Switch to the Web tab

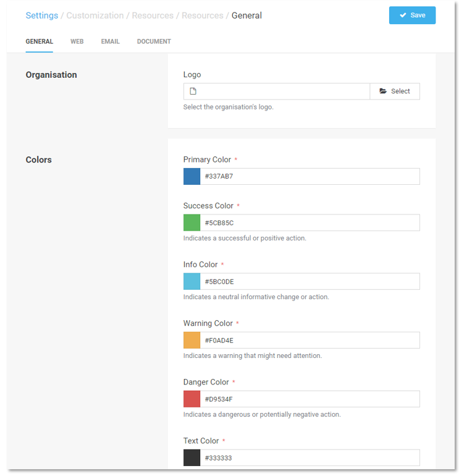(77, 41)
